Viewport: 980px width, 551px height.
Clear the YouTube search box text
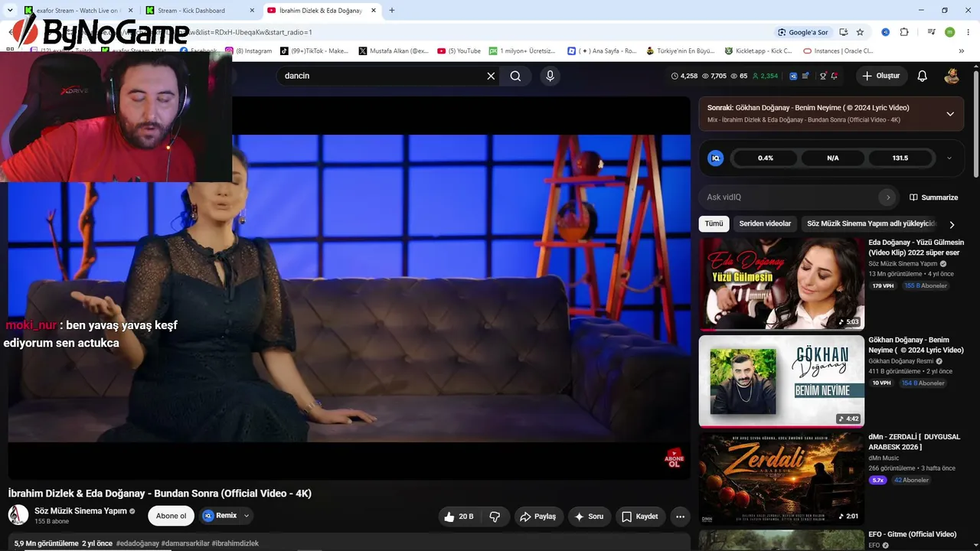pyautogui.click(x=491, y=76)
